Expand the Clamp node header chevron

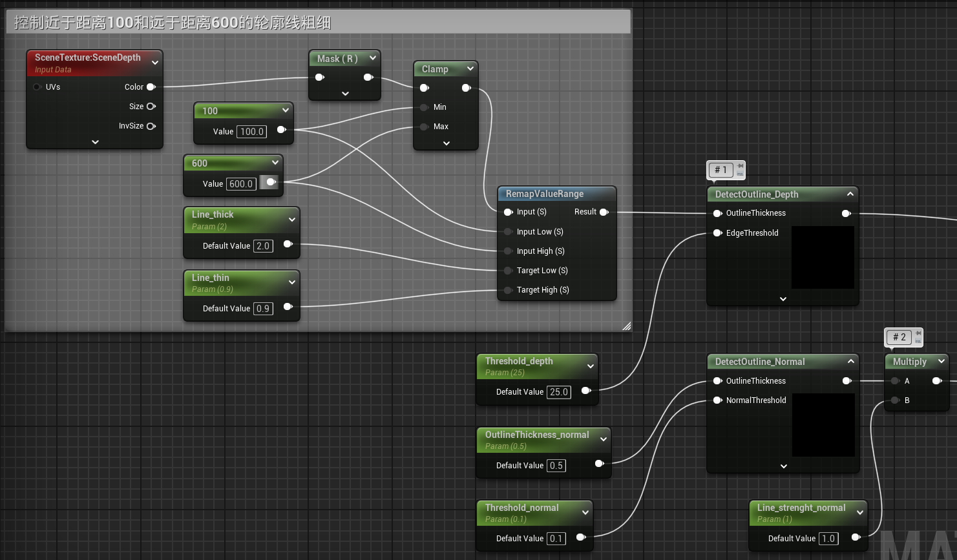tap(470, 68)
